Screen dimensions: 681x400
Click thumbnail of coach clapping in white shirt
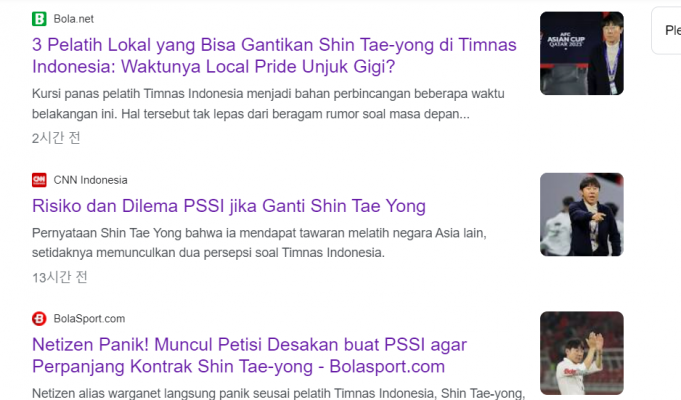(582, 353)
